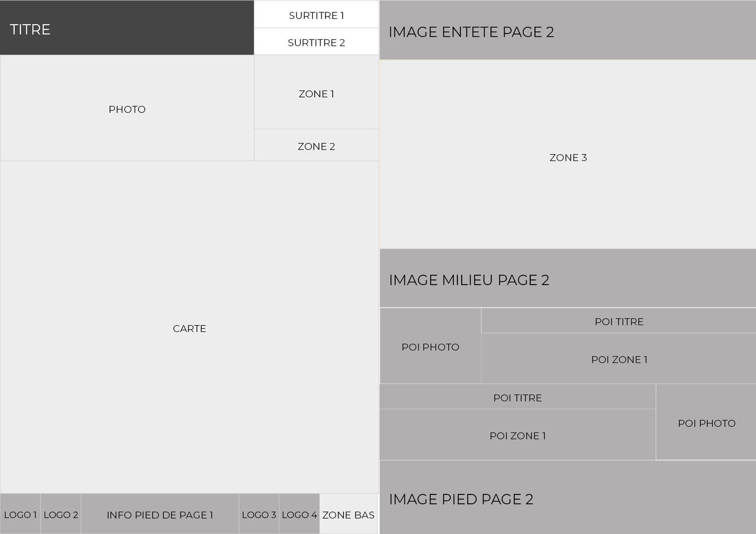Click the PHOTO placeholder area
Image resolution: width=756 pixels, height=534 pixels.
pyautogui.click(x=127, y=108)
